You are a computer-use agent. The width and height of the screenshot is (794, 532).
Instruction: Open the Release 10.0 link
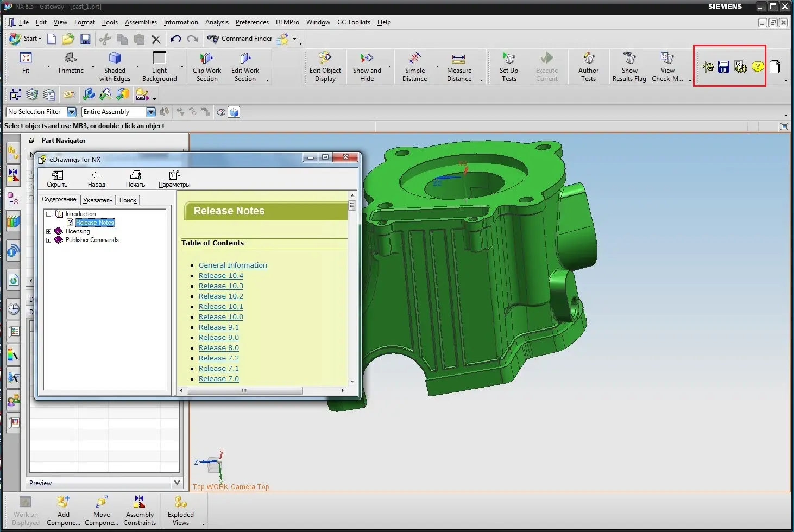point(221,317)
